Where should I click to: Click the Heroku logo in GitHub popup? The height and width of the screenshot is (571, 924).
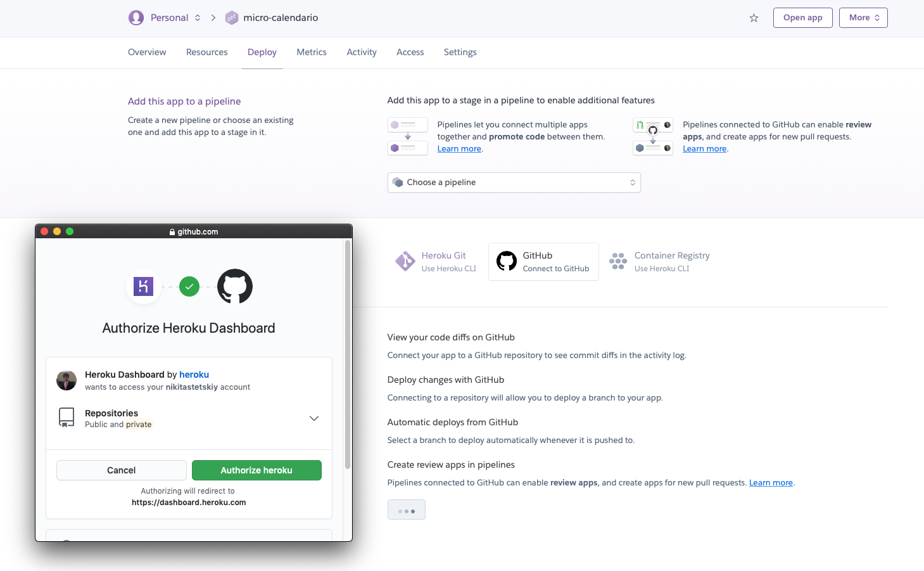144,286
